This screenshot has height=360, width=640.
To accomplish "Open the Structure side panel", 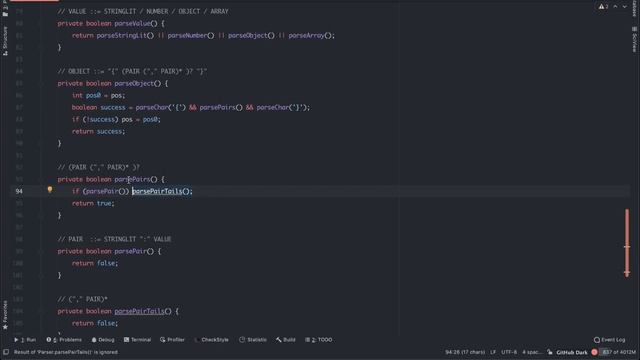I will (x=5, y=41).
